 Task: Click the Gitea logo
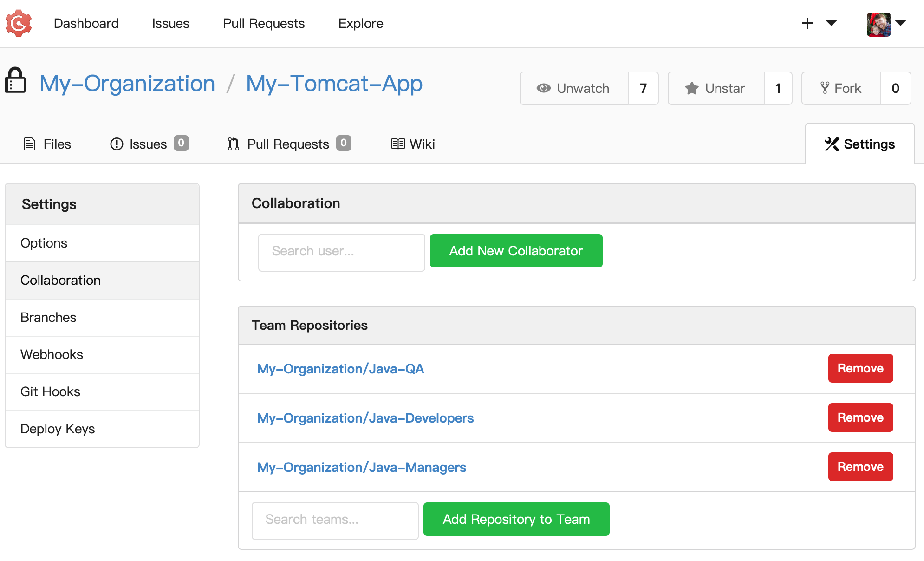19,23
